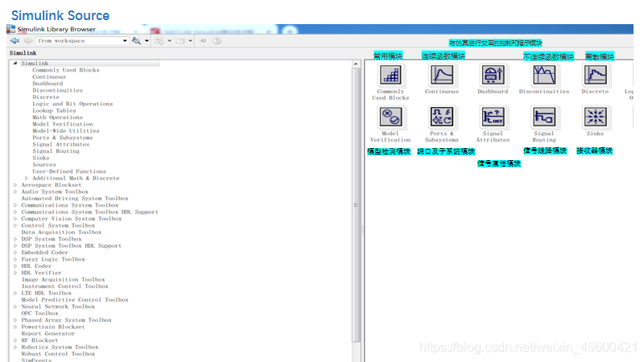Select Model Verification in the tree
Screen dimensions: 644x362
click(63, 124)
